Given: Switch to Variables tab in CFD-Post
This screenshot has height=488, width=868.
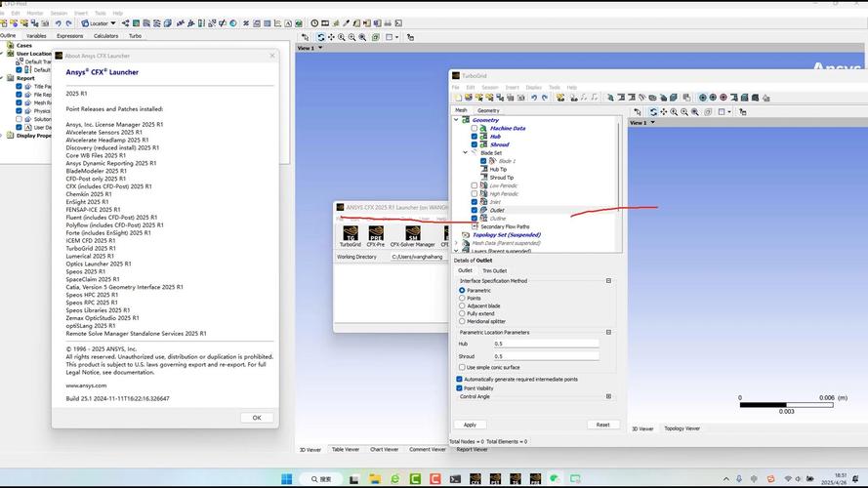Looking at the screenshot, I should 36,36.
